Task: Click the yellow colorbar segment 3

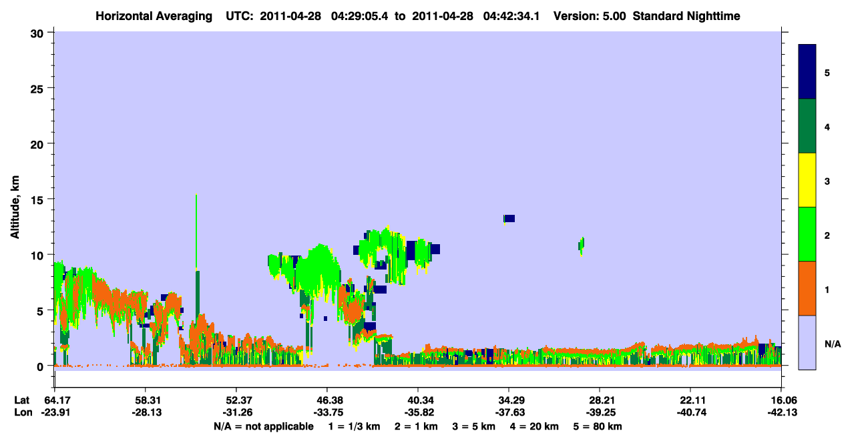Action: click(x=807, y=180)
